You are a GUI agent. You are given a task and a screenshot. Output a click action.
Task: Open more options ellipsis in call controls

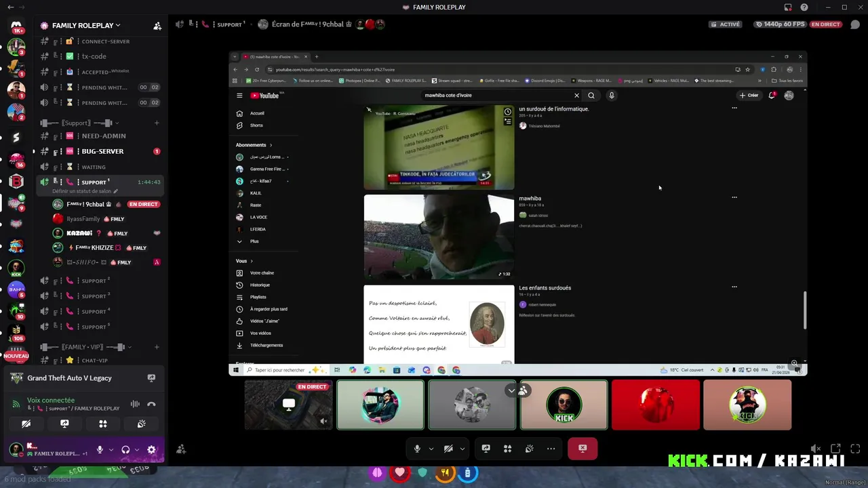pyautogui.click(x=551, y=449)
